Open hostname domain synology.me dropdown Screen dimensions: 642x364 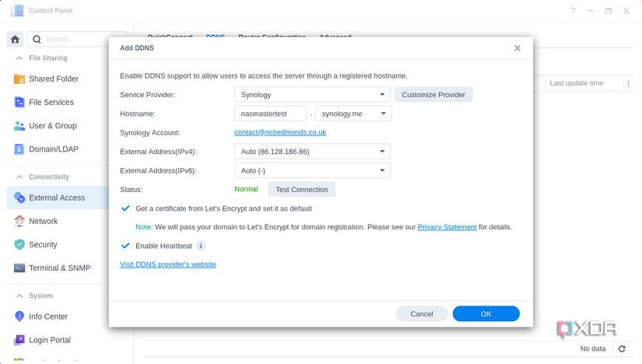[x=353, y=114]
